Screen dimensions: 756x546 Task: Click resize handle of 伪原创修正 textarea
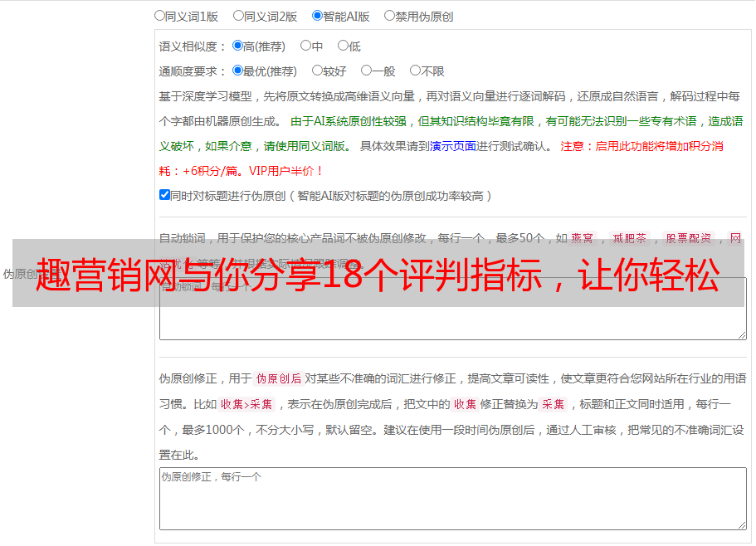coord(742,525)
